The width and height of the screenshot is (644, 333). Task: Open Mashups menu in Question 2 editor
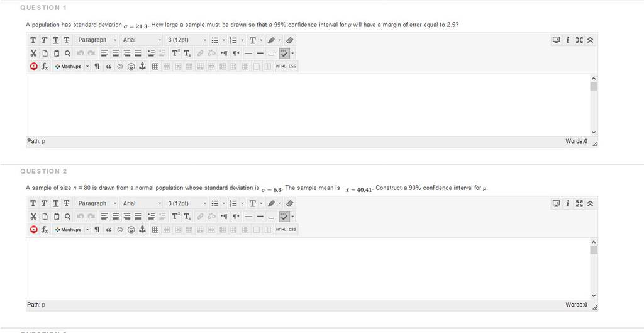(71, 230)
